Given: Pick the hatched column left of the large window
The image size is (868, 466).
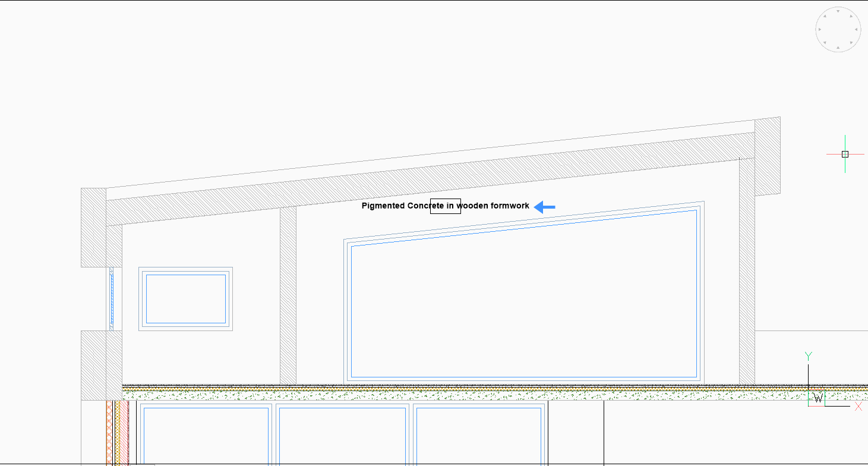Looking at the screenshot, I should [288, 297].
